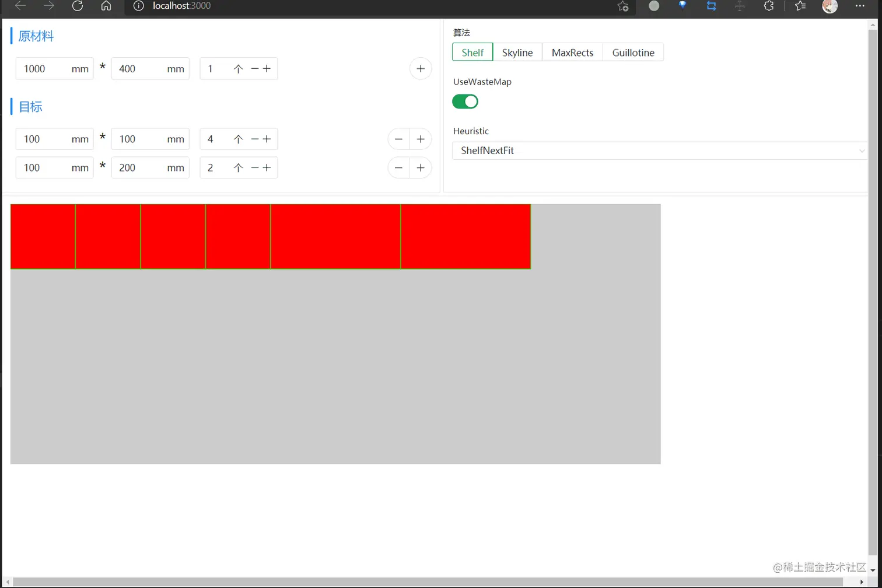Add a new raw material row

click(421, 68)
